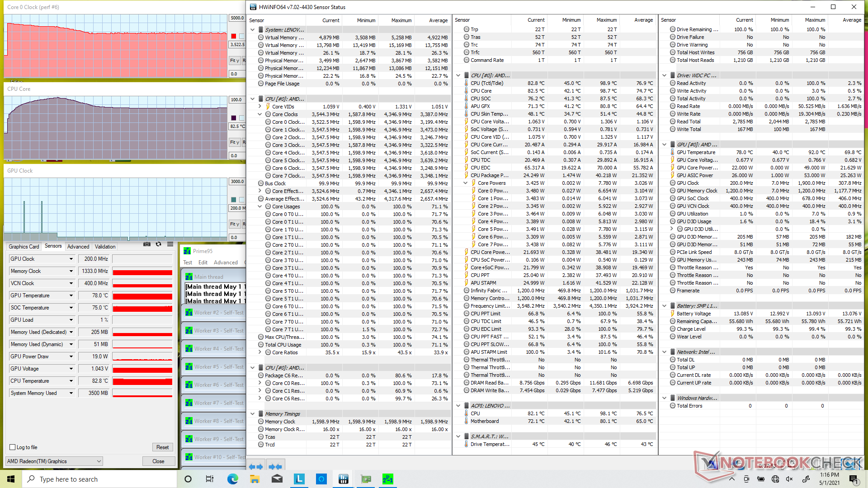Click HWiNFO shrink columns arrows button
Viewport: 868px width, 488px height.
pyautogui.click(x=275, y=466)
